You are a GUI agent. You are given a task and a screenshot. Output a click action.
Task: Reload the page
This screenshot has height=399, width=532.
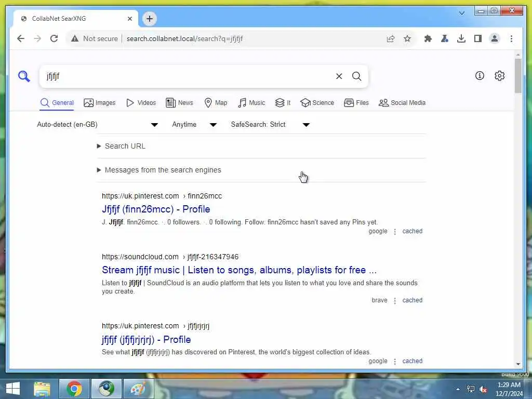(54, 38)
